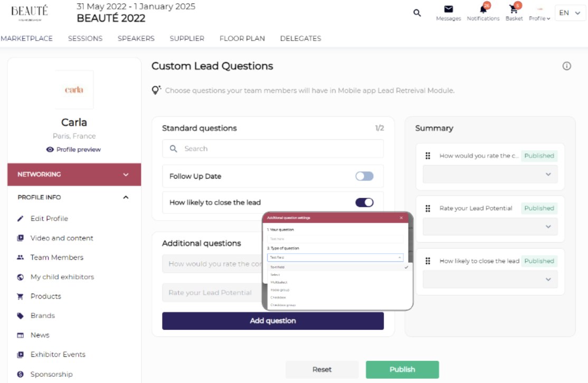The image size is (588, 383).
Task: Click the Brands tag icon in sidebar
Action: click(21, 315)
